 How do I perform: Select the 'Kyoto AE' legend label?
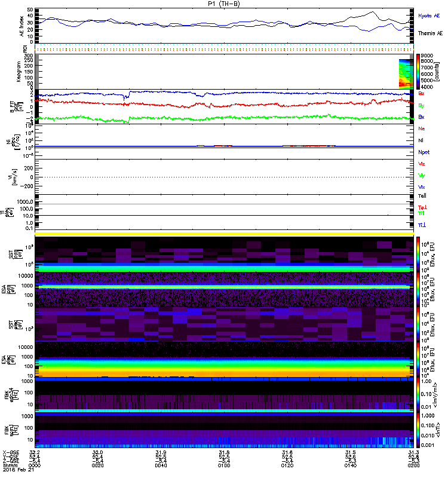(429, 16)
